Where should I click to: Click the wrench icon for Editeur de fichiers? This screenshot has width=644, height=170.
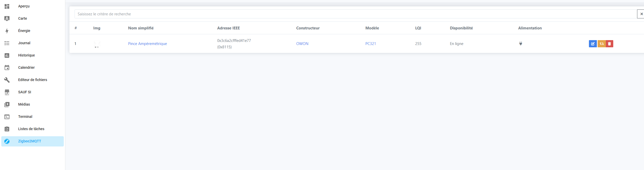click(x=7, y=80)
